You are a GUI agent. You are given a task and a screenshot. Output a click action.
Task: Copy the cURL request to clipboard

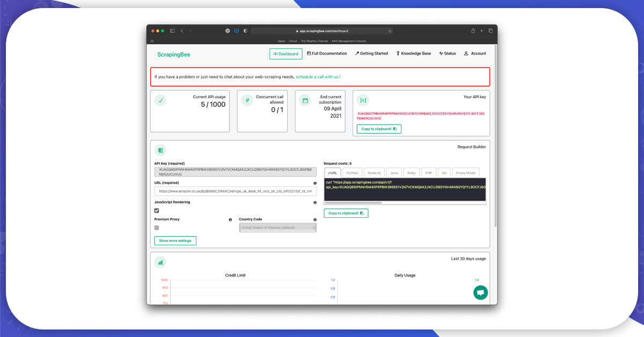tap(346, 213)
